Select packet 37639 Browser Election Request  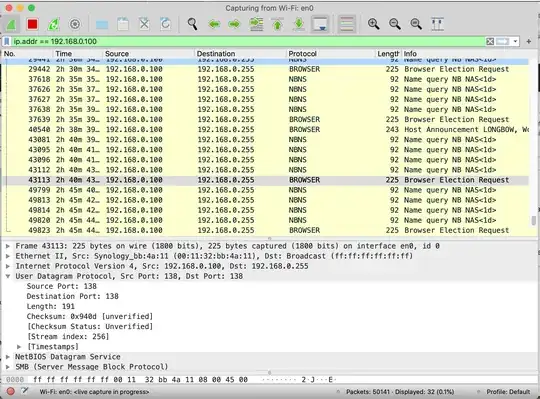266,119
